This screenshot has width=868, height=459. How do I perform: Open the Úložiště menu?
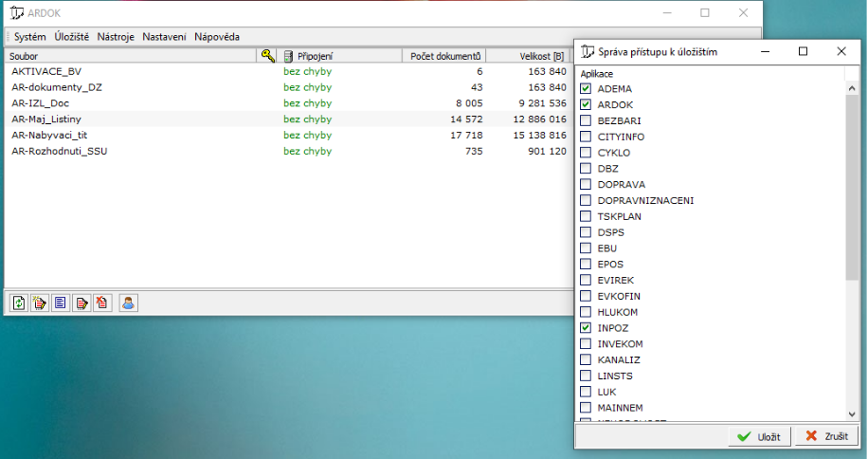point(72,36)
